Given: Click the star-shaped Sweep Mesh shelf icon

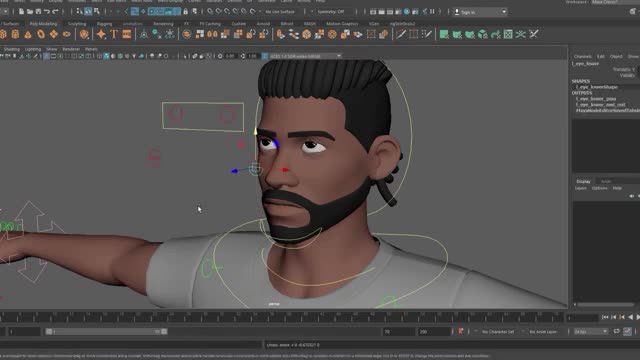Looking at the screenshot, I should click(x=101, y=34).
